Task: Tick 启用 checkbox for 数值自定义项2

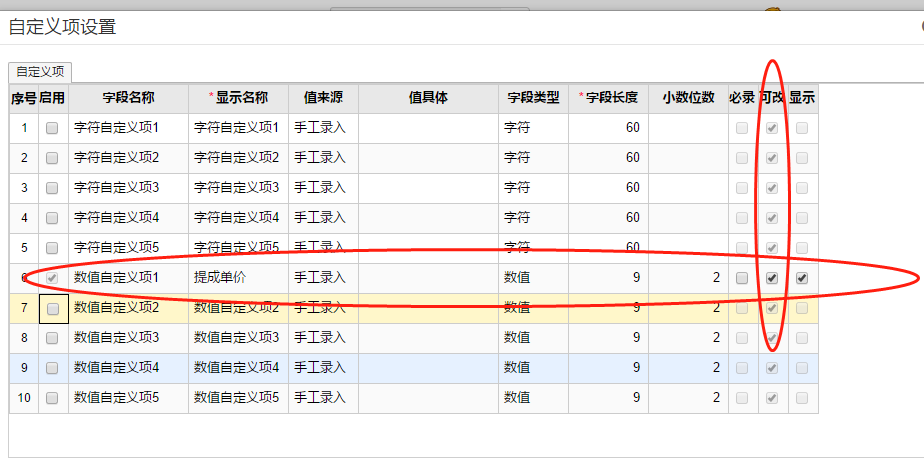Action: pos(53,308)
